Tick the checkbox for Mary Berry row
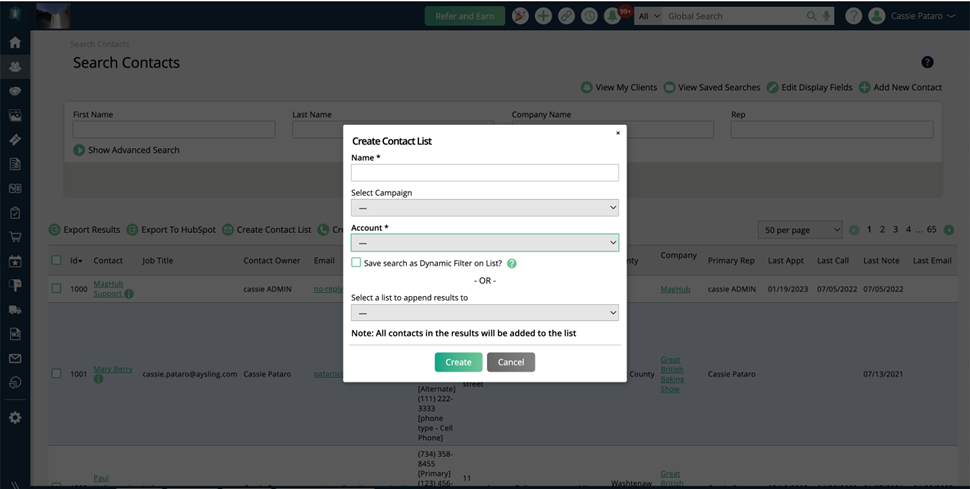 (56, 374)
